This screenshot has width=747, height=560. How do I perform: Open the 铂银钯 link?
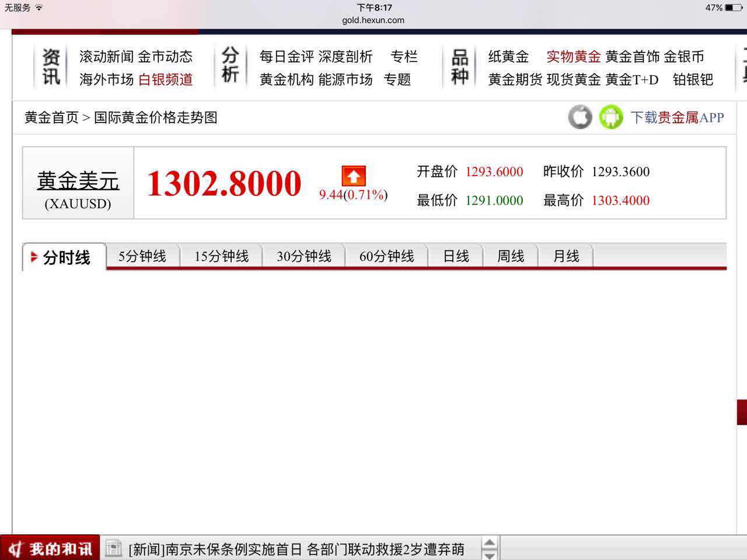tap(693, 79)
